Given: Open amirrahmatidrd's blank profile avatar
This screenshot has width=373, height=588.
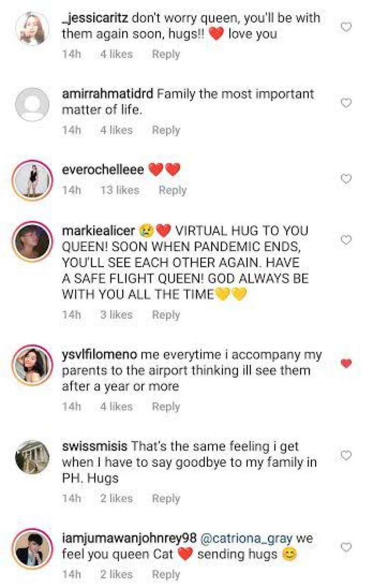Looking at the screenshot, I should point(32,105).
